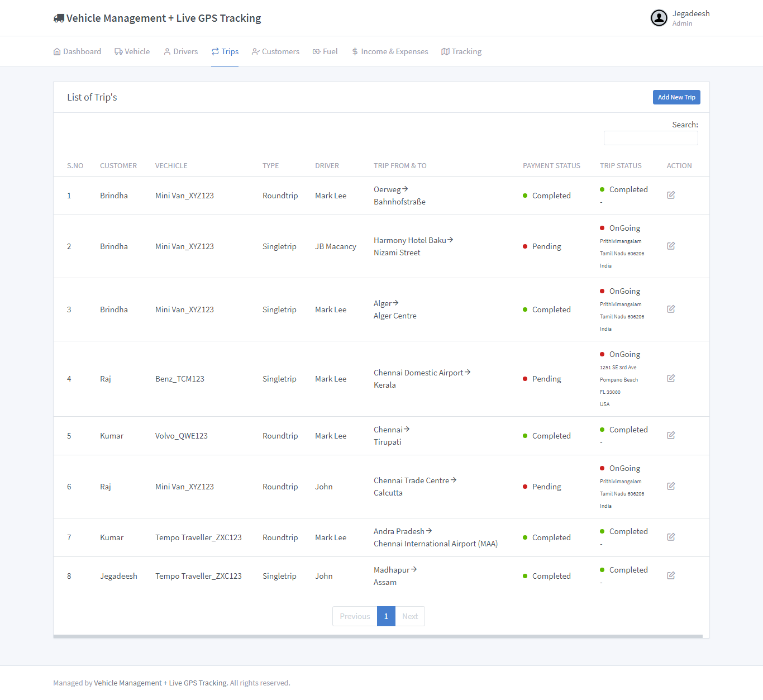Open the Dashboard tab

(x=77, y=51)
